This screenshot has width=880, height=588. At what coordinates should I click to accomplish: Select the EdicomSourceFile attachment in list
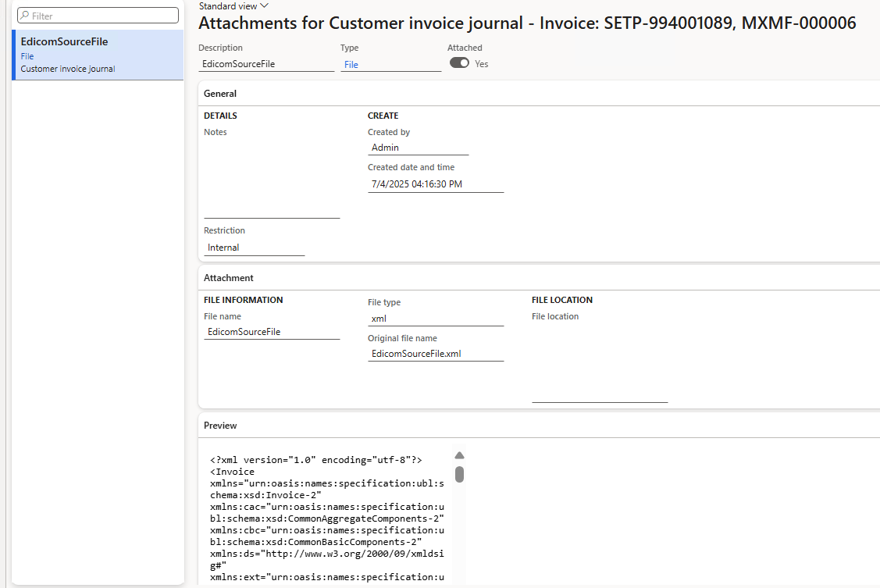(98, 55)
